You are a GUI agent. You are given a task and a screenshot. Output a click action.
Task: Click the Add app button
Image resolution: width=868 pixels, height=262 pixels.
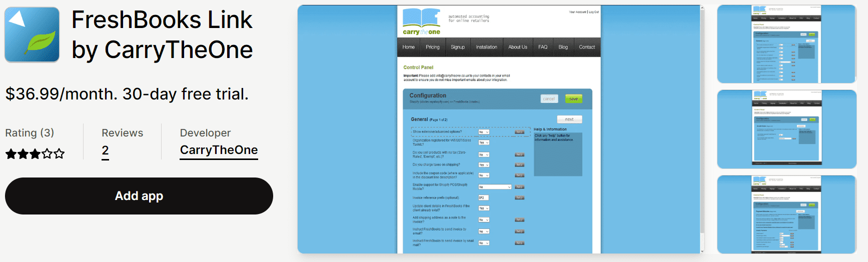[139, 196]
